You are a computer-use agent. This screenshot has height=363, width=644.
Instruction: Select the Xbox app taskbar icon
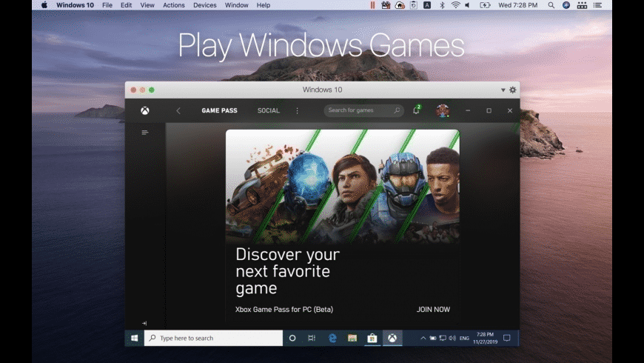[x=392, y=338]
